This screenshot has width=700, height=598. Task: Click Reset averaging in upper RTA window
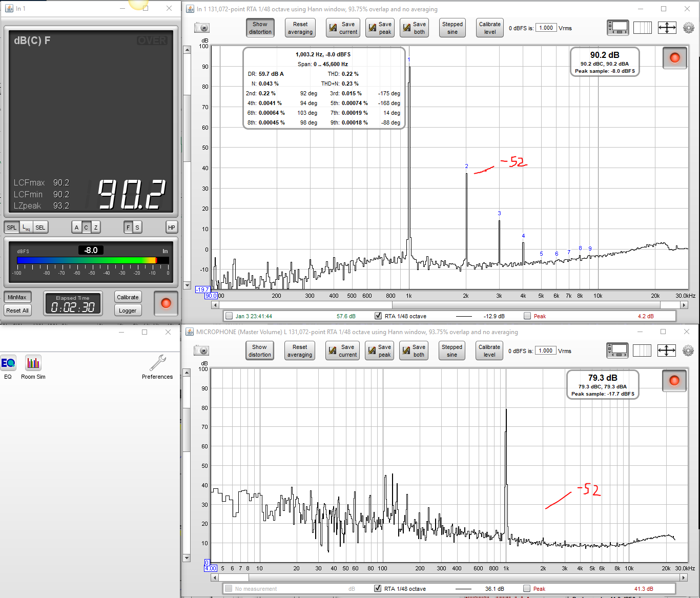[x=300, y=28]
